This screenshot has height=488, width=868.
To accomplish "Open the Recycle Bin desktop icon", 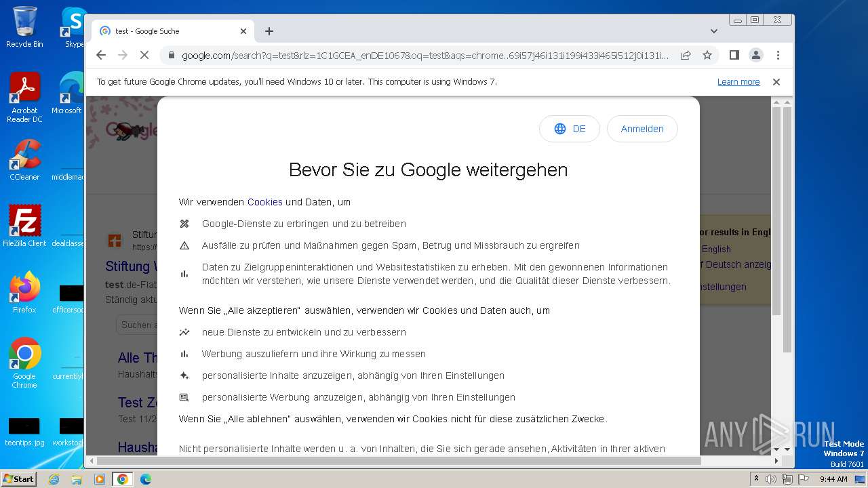I will 24,27.
